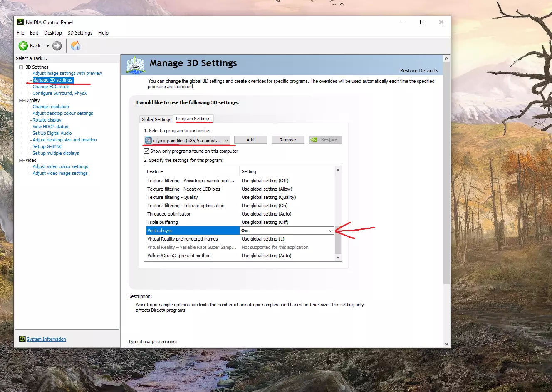Select the Program Settings tab

coord(193,119)
